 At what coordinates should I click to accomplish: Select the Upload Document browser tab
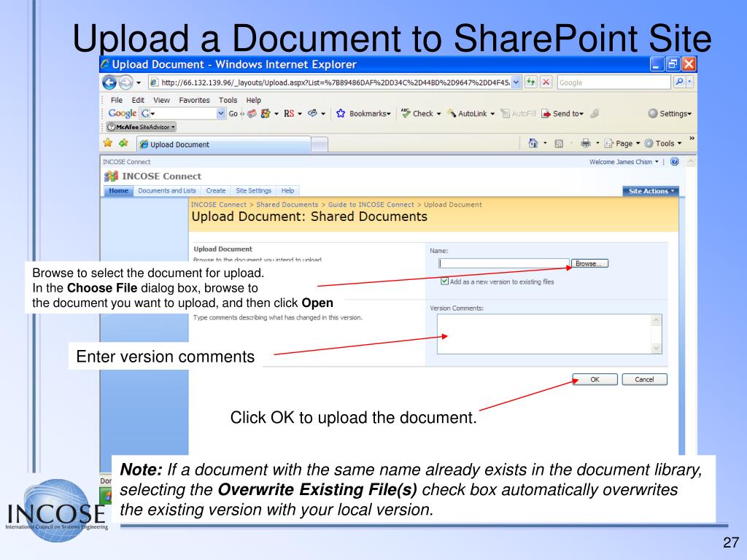click(224, 144)
